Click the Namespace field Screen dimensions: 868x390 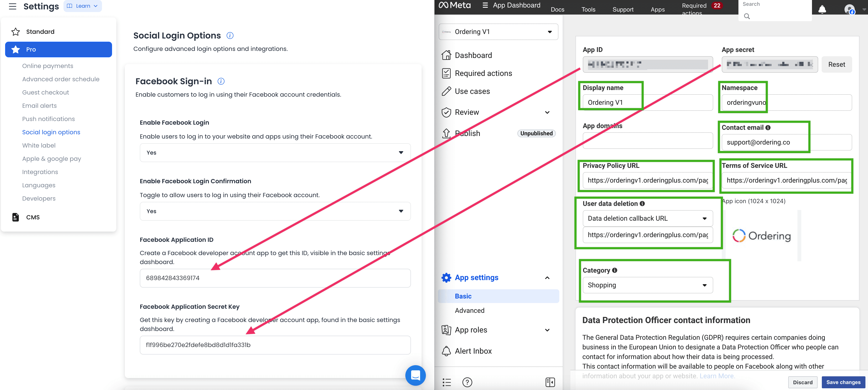point(787,102)
